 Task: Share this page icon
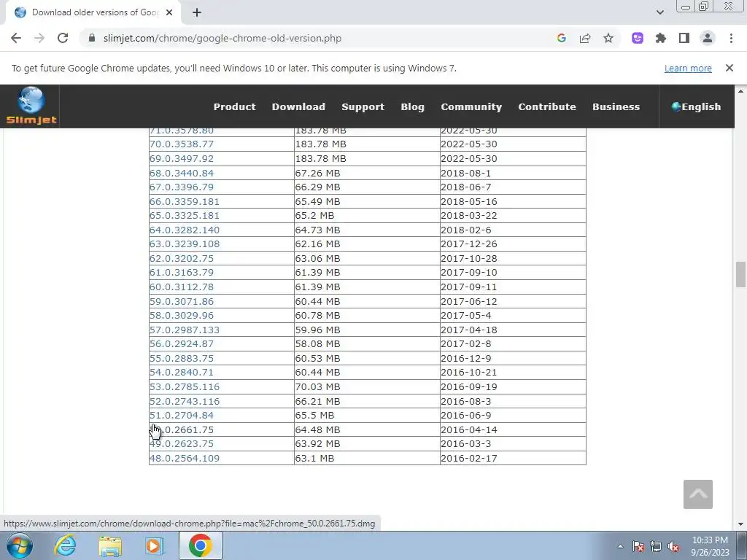point(585,38)
